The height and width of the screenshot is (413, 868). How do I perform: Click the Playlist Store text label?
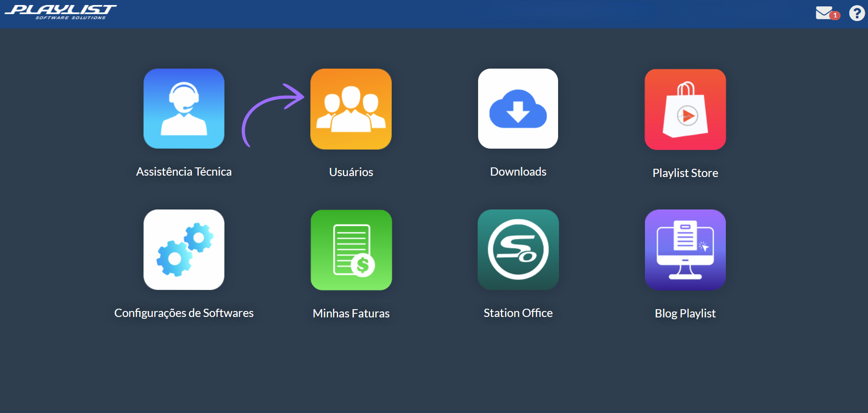pos(685,173)
